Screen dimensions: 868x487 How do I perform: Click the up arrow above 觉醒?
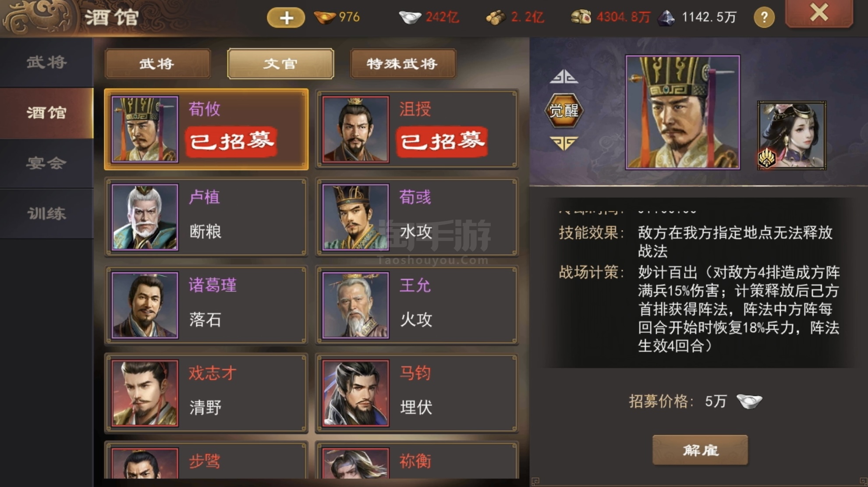pyautogui.click(x=564, y=77)
